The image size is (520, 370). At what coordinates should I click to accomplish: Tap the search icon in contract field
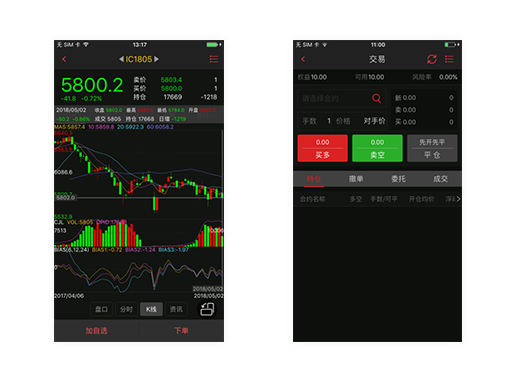pos(376,98)
